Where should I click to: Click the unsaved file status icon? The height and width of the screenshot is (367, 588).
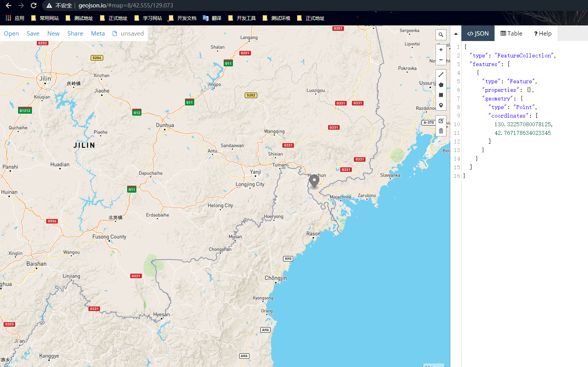[114, 33]
